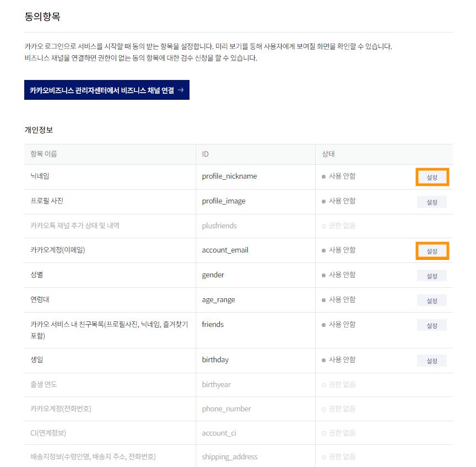The image size is (476, 467).
Task: Click the 생일 item name
Action: point(37,359)
